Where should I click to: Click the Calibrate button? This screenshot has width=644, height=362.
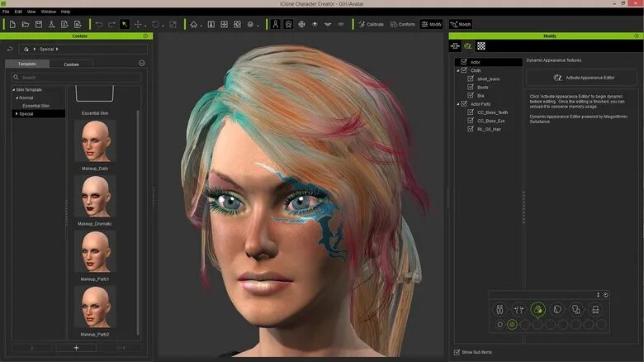(371, 24)
